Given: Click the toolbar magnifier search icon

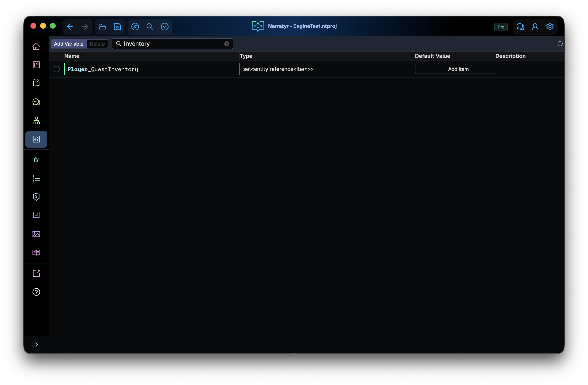Looking at the screenshot, I should [x=150, y=26].
